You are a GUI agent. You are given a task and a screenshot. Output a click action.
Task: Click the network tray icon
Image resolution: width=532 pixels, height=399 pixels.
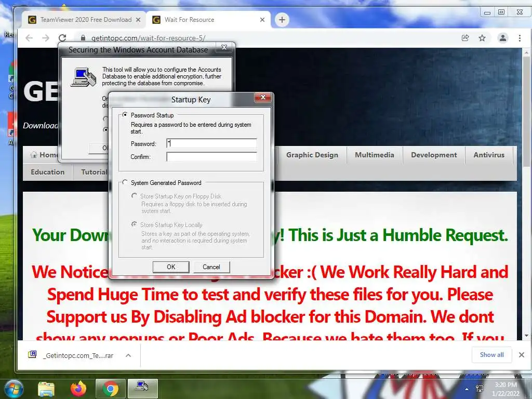click(480, 389)
